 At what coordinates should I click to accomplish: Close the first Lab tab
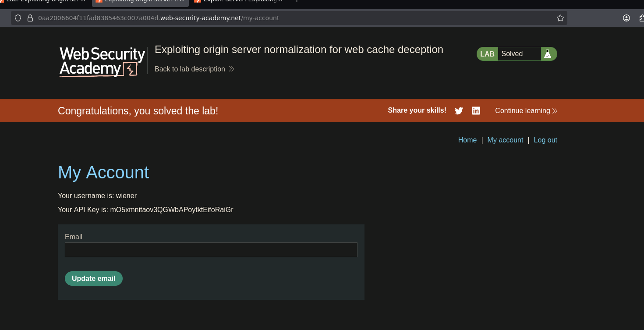click(x=83, y=0)
